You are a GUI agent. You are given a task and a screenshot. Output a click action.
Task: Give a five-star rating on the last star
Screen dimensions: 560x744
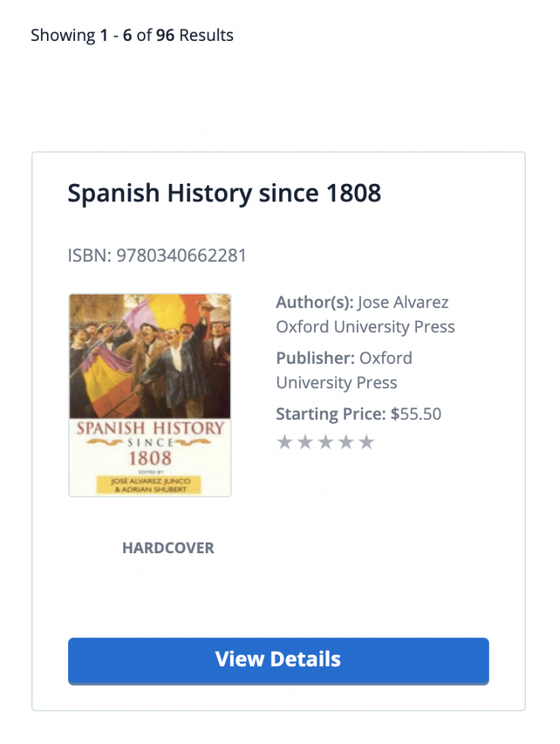(366, 442)
